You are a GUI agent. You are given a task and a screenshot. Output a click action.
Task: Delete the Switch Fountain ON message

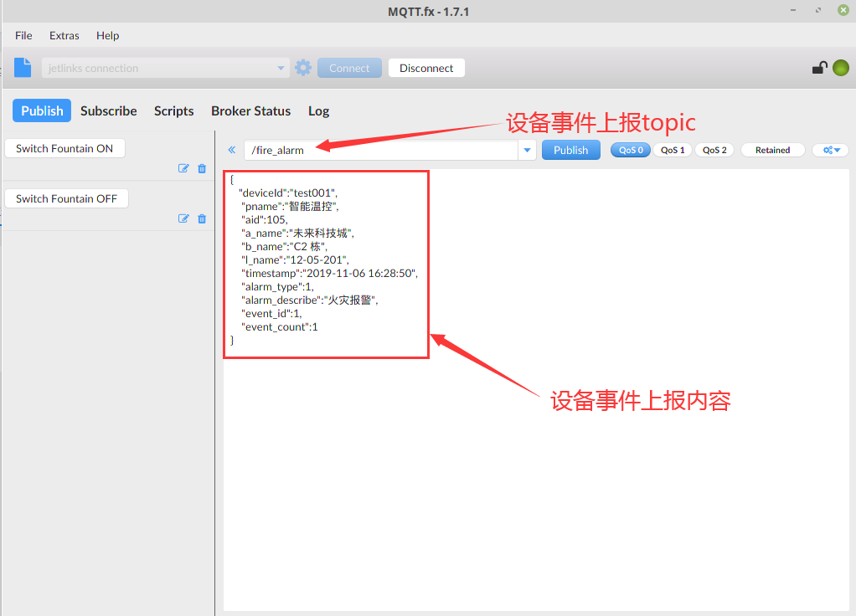pos(202,168)
